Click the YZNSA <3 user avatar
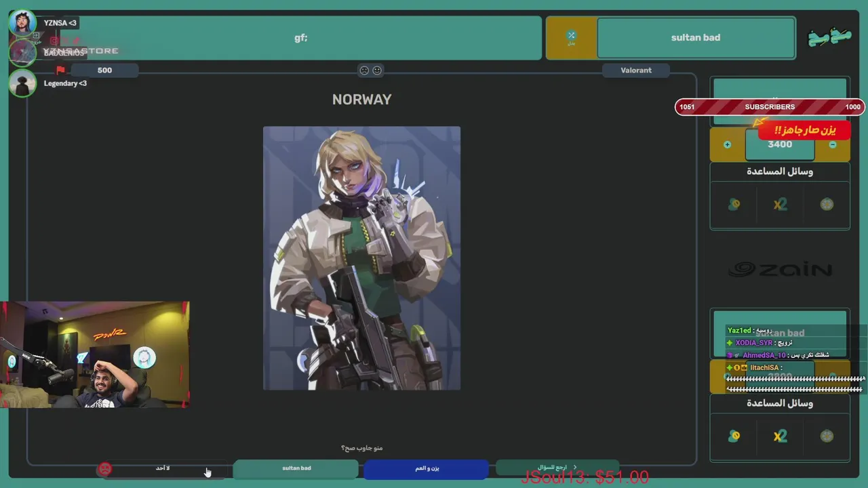Screen dimensions: 868x488 pyautogui.click(x=22, y=22)
